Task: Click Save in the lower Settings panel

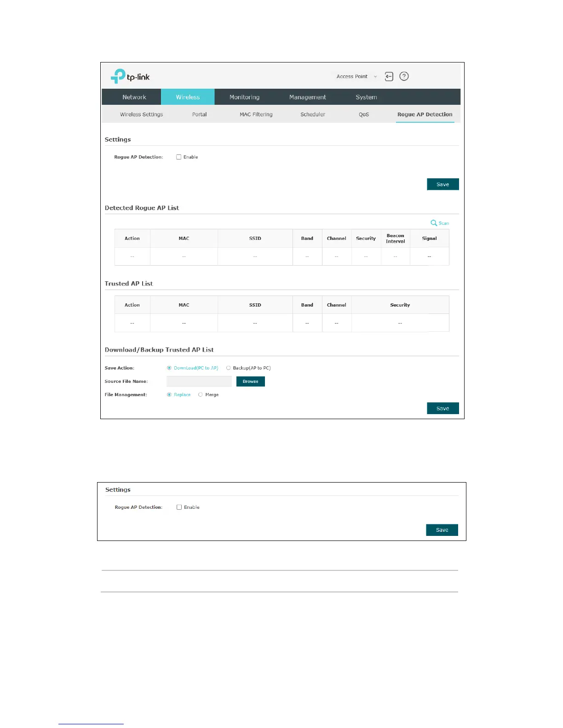Action: click(442, 530)
